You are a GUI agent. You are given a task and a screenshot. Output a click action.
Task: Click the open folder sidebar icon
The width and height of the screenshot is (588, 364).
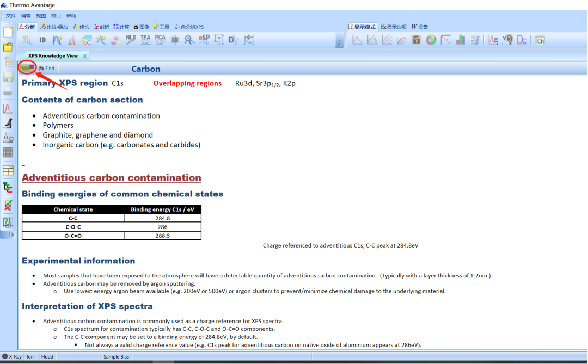coord(8,48)
